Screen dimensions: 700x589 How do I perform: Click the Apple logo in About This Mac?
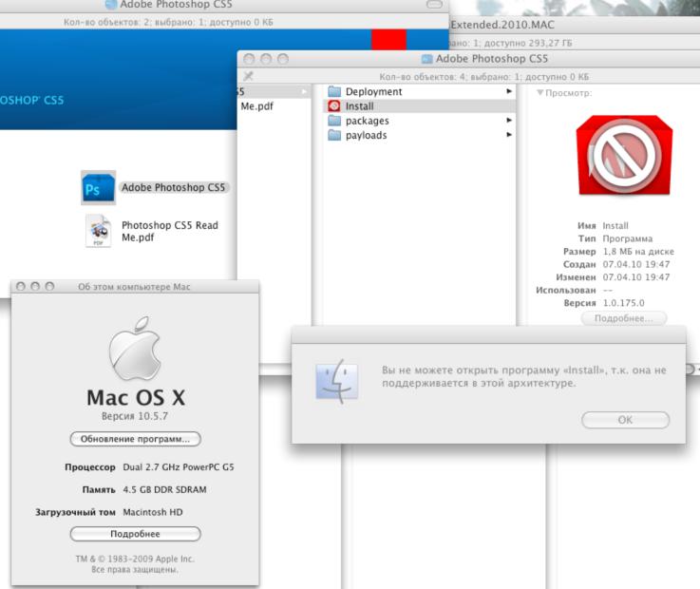click(135, 348)
